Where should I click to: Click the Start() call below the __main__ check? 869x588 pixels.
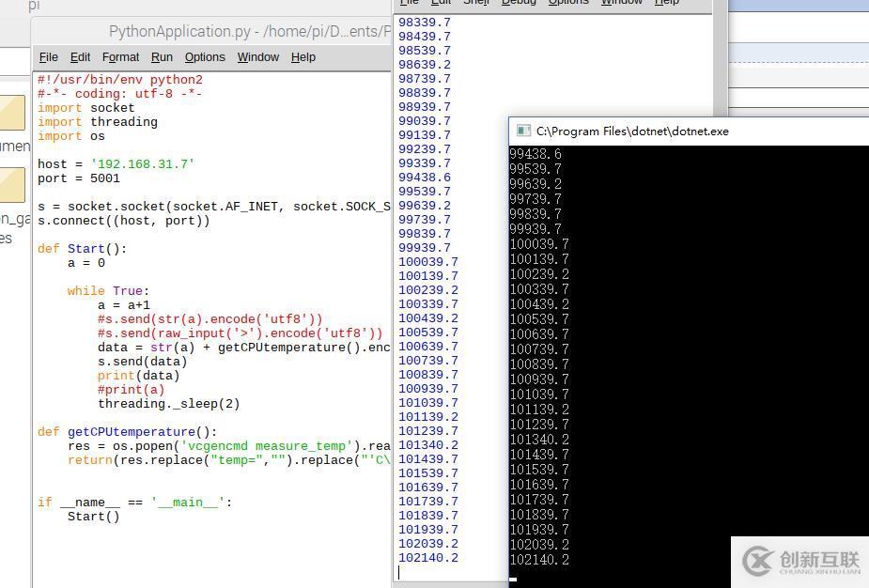(94, 517)
